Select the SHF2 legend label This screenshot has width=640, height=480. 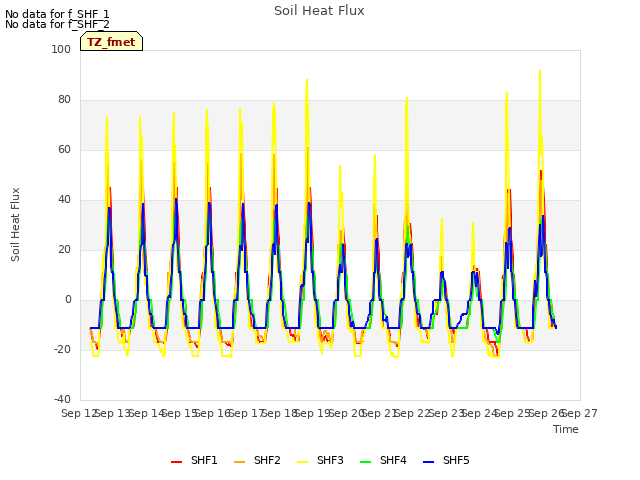[267, 460]
